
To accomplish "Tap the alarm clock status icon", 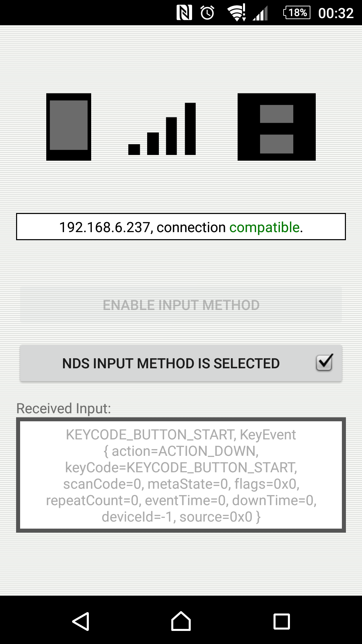I will 207,13.
